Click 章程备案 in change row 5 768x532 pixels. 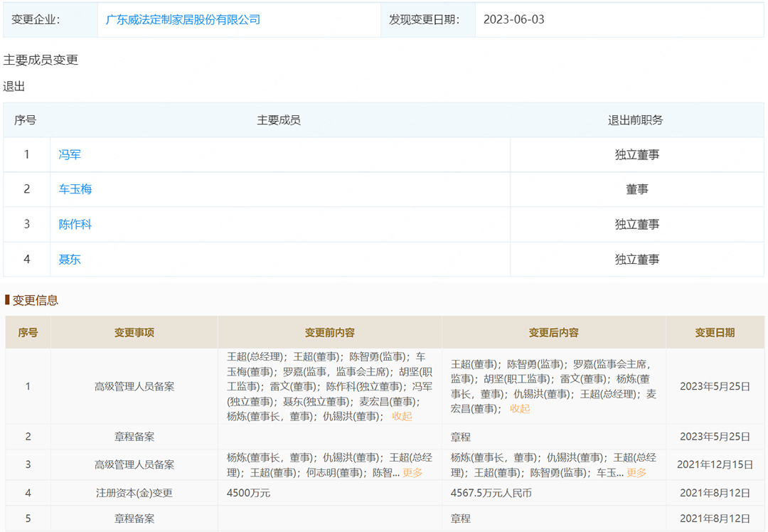pos(134,518)
